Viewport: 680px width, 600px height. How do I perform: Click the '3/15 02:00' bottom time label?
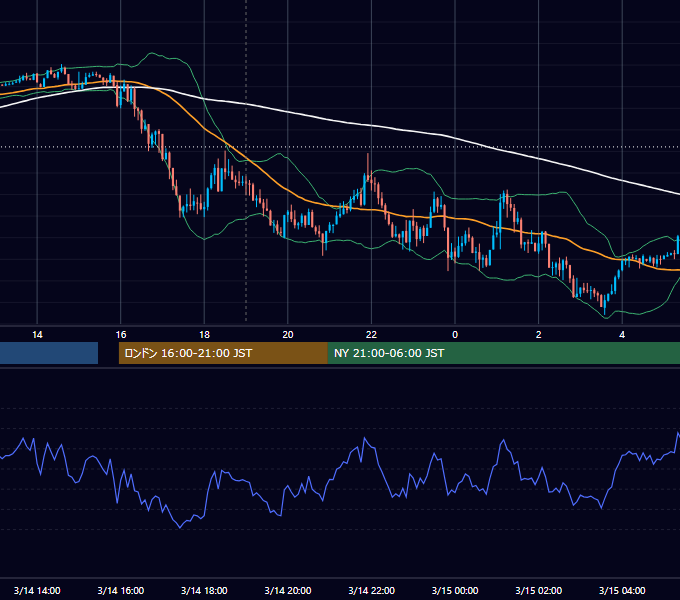(x=539, y=590)
